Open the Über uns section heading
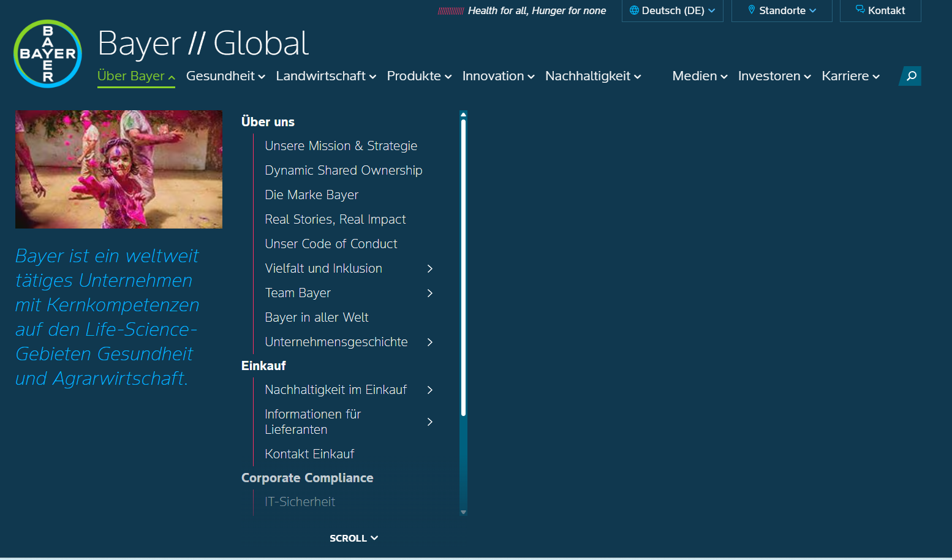This screenshot has height=560, width=952. 268,122
